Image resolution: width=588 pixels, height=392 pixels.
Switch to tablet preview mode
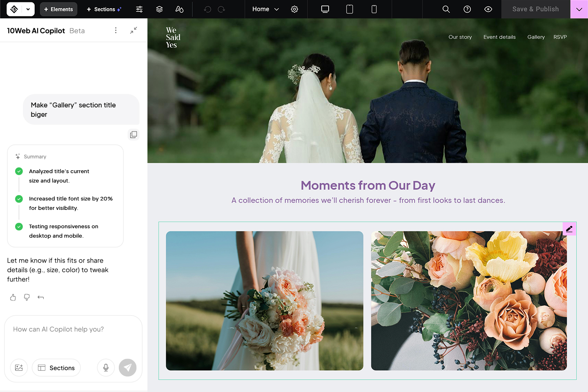[349, 9]
